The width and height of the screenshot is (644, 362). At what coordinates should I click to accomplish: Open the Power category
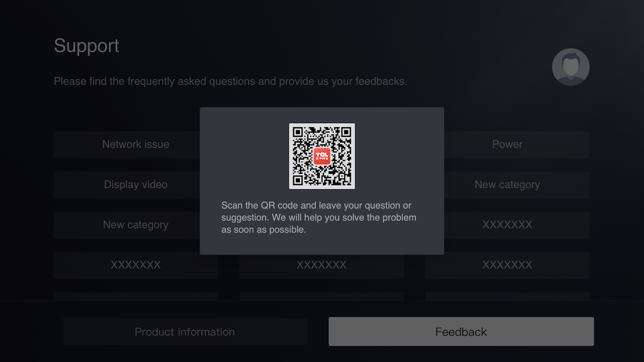tap(507, 144)
